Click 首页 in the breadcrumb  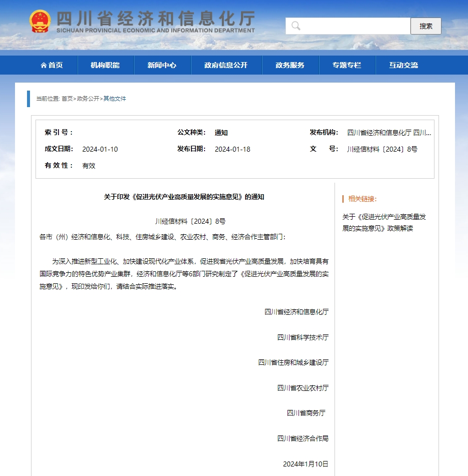pyautogui.click(x=67, y=99)
